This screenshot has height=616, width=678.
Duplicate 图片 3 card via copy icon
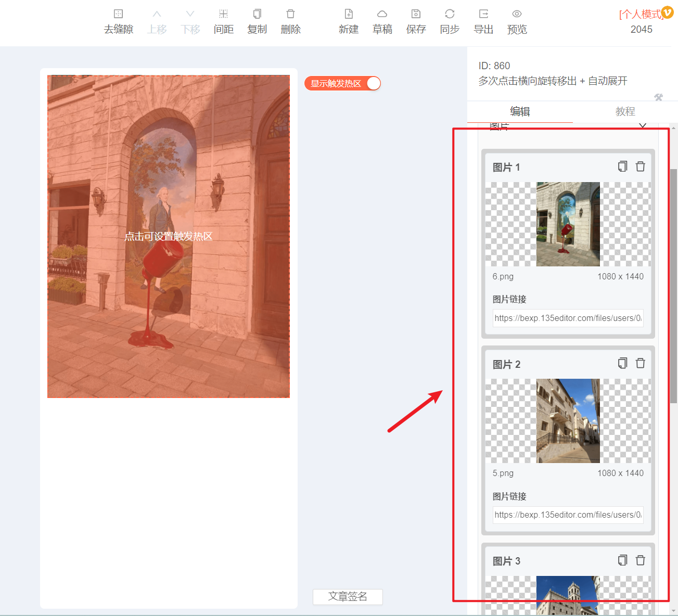point(622,560)
